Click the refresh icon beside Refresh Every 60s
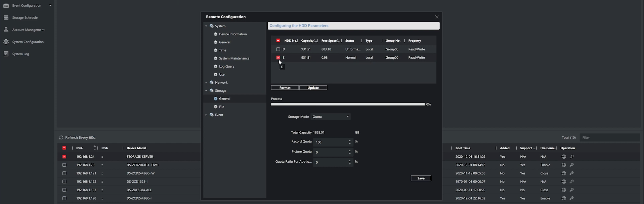This screenshot has height=204, width=644. [61, 137]
